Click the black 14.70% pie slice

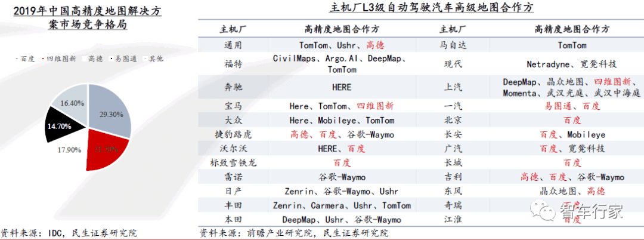(63, 125)
